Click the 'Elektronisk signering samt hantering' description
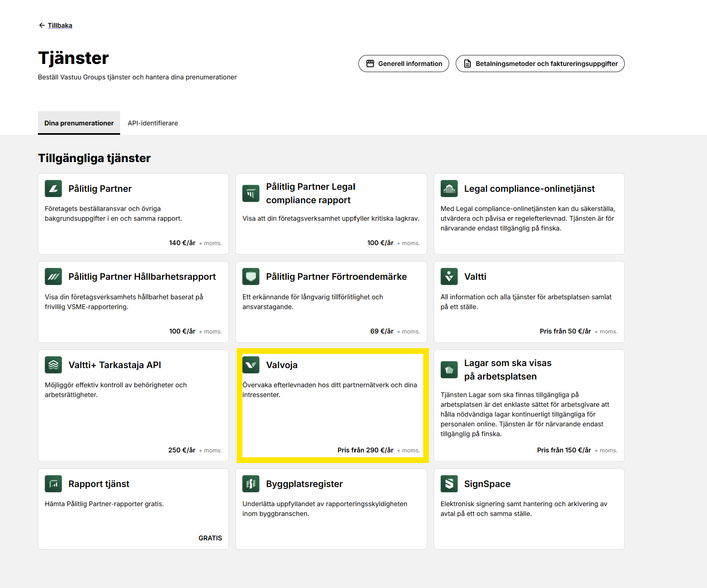This screenshot has height=588, width=707. tap(524, 509)
